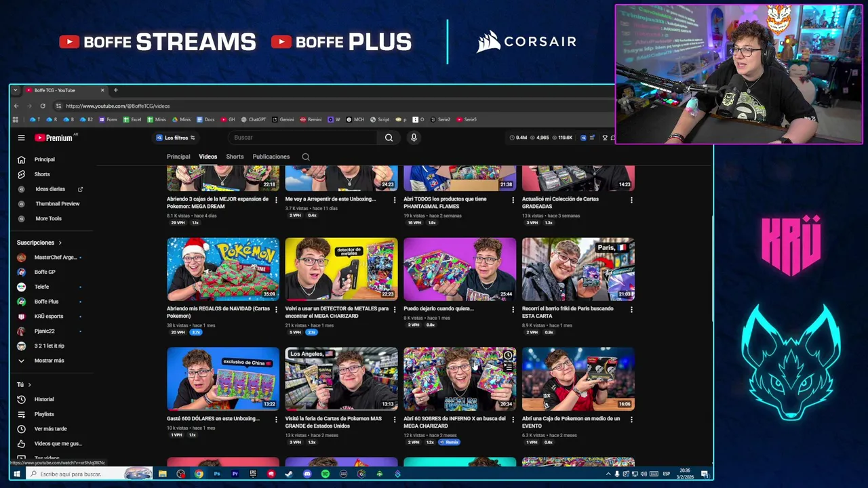Click the Buscar search input field
This screenshot has height=488, width=868.
tap(302, 138)
